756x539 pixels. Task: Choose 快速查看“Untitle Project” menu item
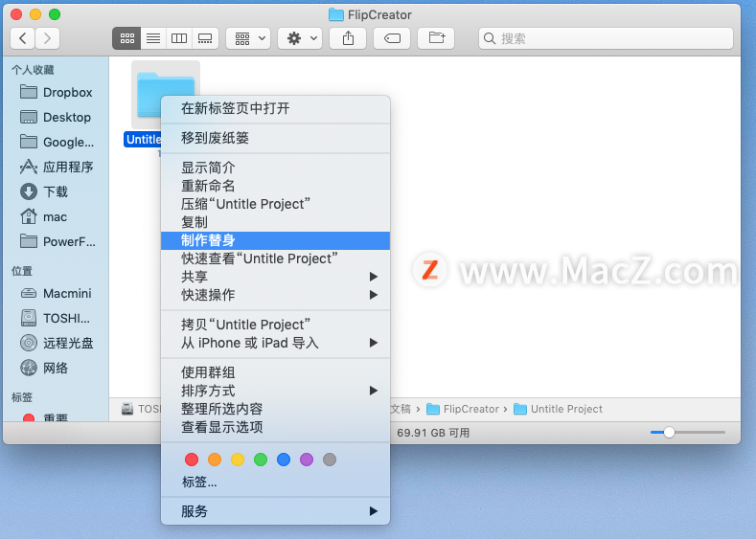coord(275,258)
